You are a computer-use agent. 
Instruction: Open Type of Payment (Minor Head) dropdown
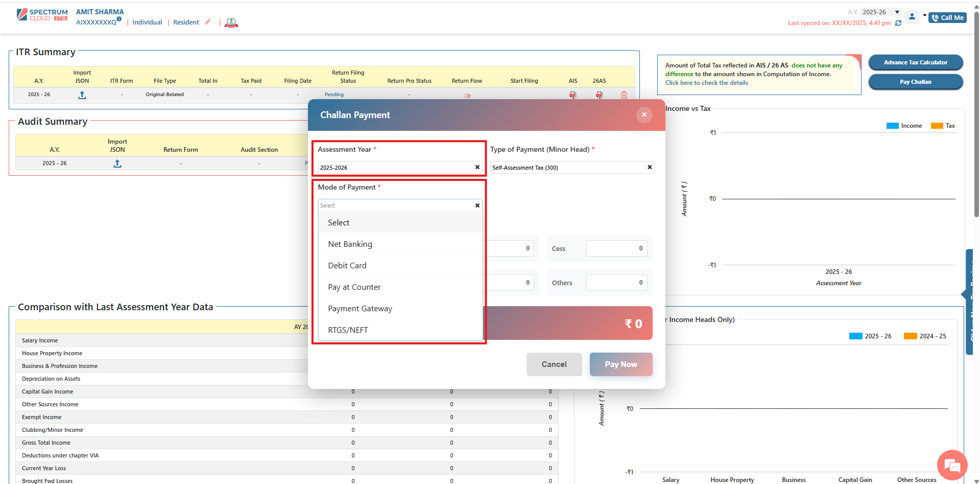tap(567, 168)
